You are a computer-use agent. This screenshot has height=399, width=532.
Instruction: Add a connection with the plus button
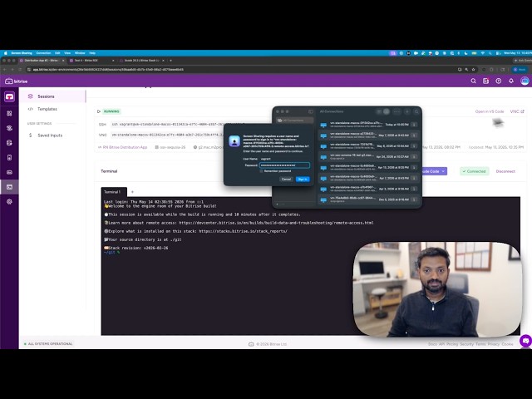tap(407, 111)
